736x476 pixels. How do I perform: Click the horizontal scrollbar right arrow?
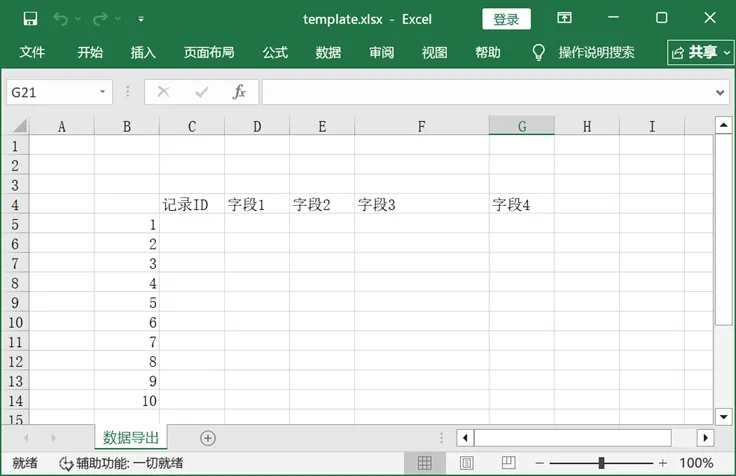[705, 438]
